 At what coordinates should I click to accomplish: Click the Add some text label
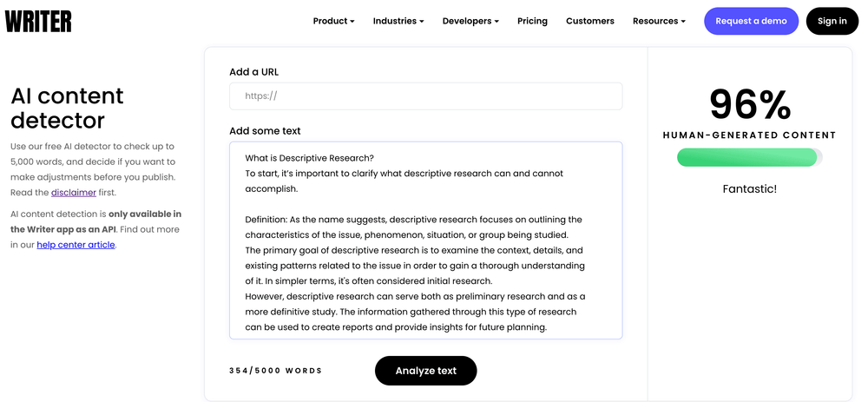265,131
